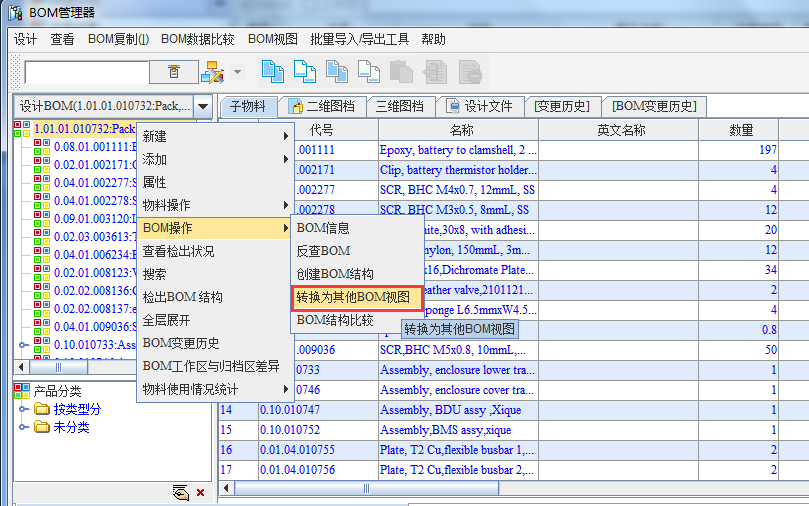Switch to the 设计文件 tab

tap(480, 106)
